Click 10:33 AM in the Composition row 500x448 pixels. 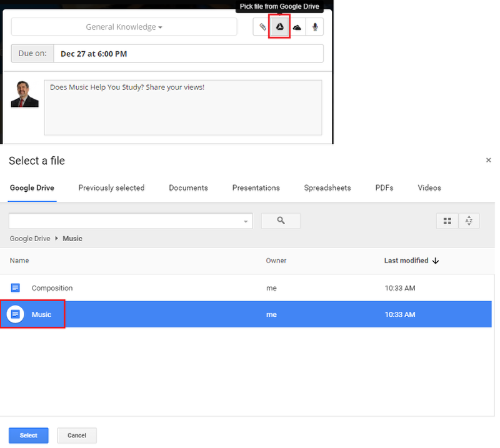click(400, 288)
